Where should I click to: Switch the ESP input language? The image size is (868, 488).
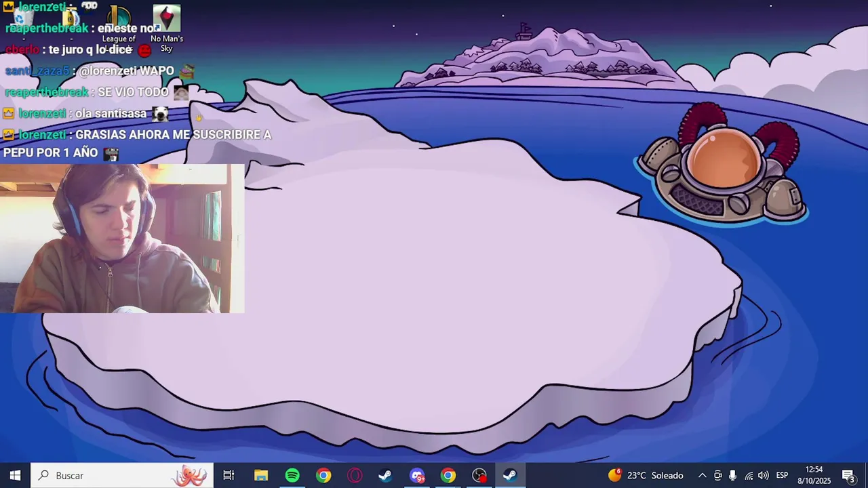coord(782,475)
